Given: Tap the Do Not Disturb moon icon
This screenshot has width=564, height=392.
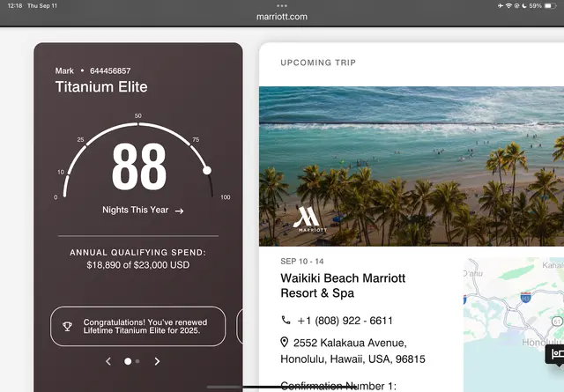Looking at the screenshot, I should pos(524,6).
